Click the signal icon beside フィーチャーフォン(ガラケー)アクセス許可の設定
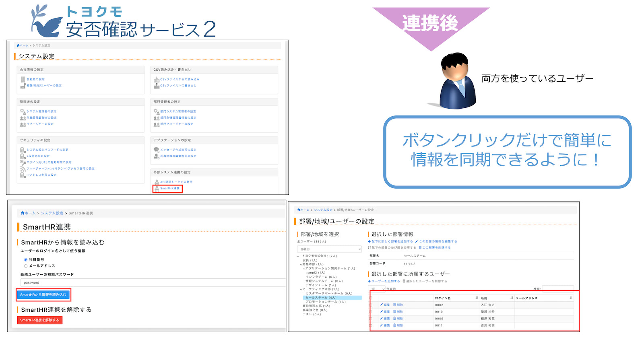644x362 pixels. click(23, 169)
